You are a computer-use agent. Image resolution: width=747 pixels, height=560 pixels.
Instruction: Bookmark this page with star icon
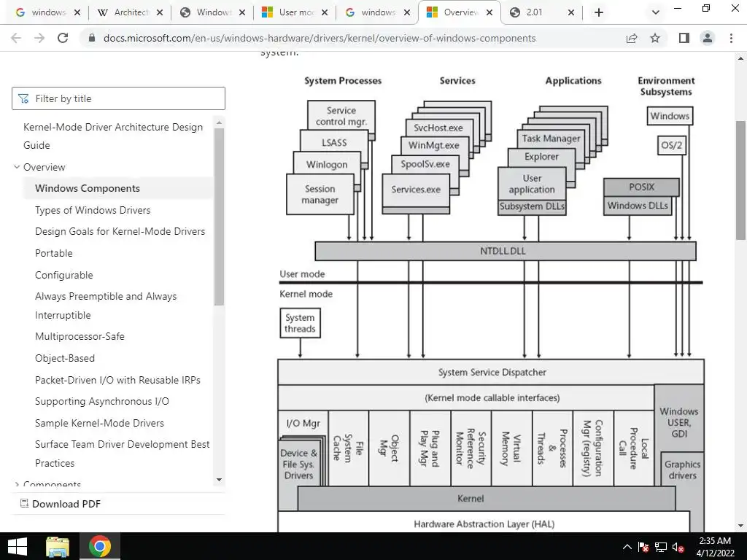point(655,38)
